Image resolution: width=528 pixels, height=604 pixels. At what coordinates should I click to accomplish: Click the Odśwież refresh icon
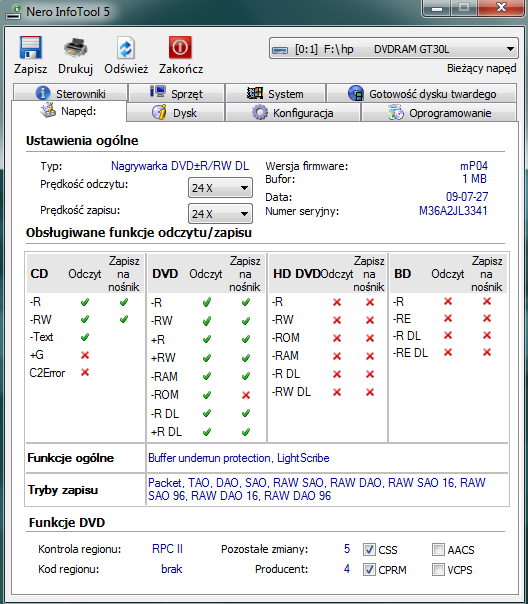126,49
